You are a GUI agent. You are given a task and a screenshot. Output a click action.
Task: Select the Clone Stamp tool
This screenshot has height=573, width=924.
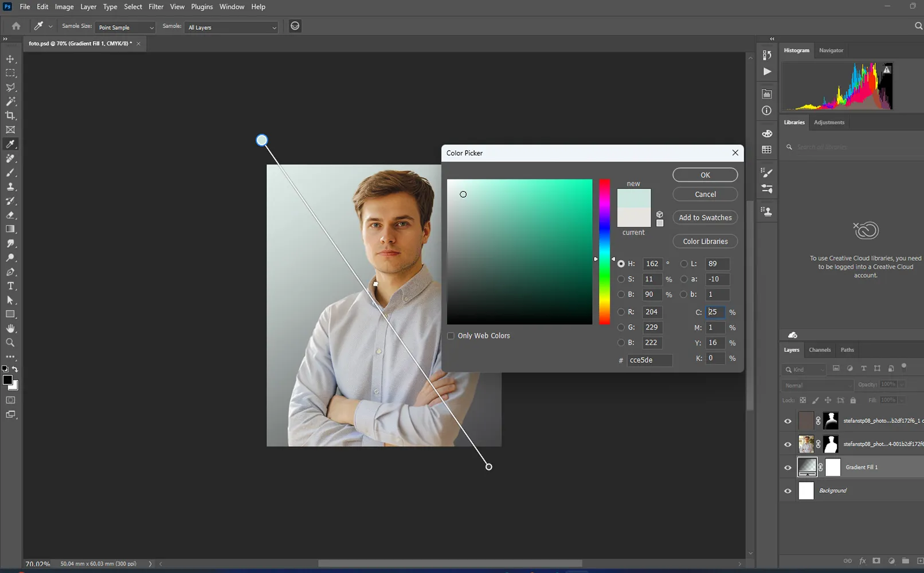coord(10,187)
